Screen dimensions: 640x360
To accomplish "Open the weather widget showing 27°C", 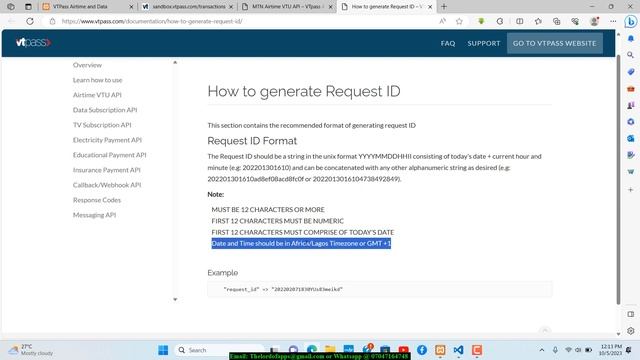I will (x=31, y=350).
